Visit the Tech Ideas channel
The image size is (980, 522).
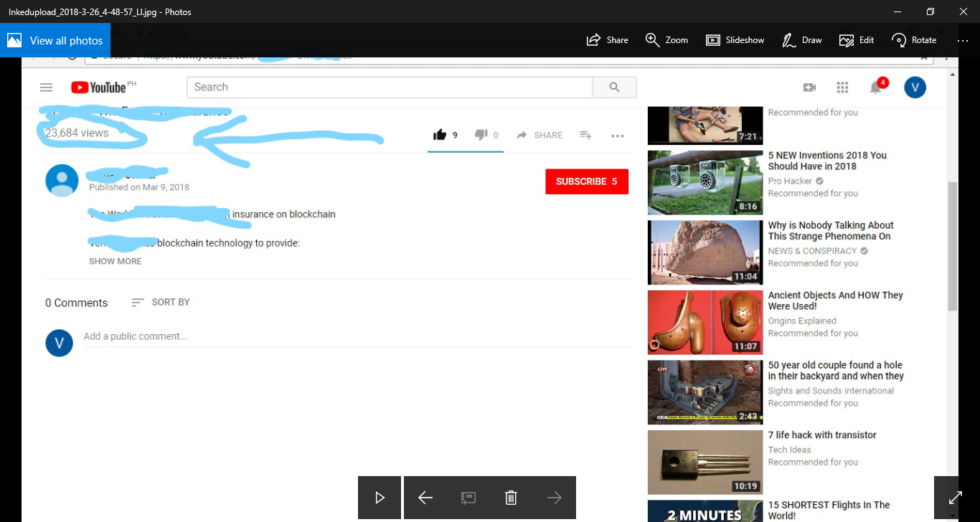point(789,450)
